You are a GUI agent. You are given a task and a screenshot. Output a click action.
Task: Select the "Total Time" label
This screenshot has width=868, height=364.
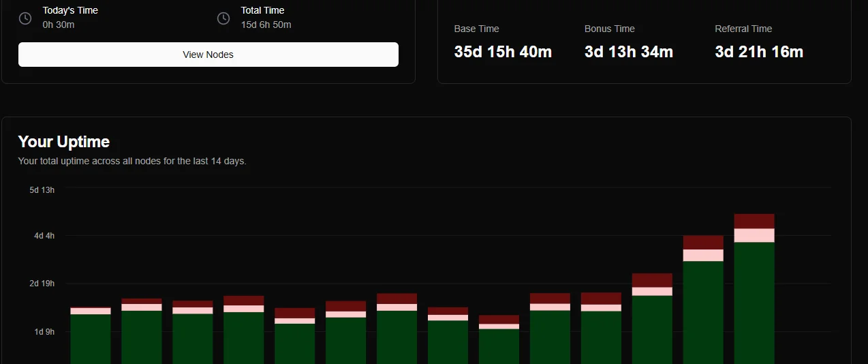[262, 10]
